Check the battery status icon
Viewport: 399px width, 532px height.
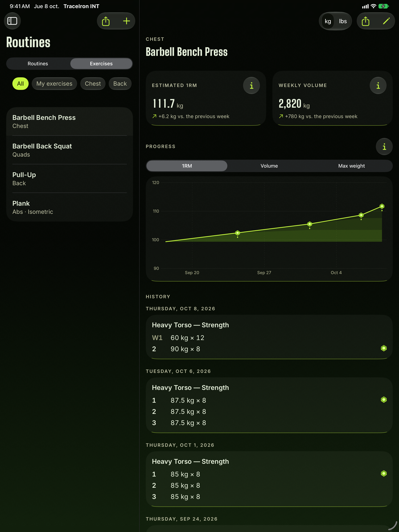click(x=383, y=6)
